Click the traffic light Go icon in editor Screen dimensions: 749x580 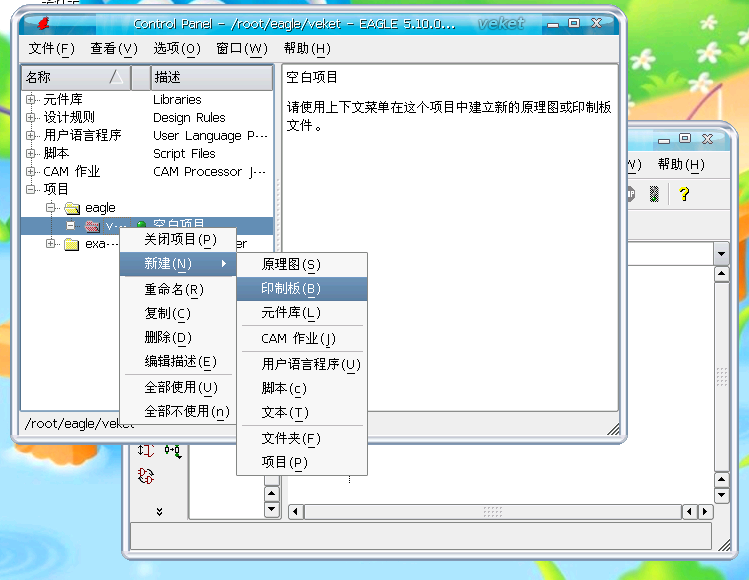[x=654, y=194]
